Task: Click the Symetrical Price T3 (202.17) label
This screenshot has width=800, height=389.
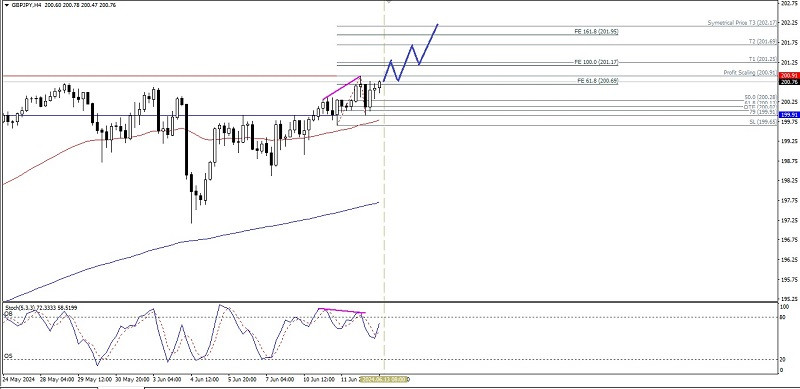Action: (x=742, y=23)
